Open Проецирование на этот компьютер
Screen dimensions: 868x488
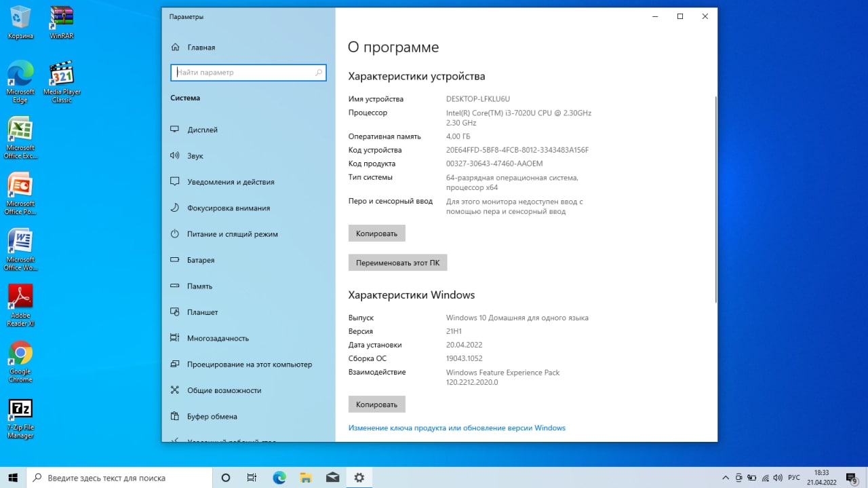(248, 364)
